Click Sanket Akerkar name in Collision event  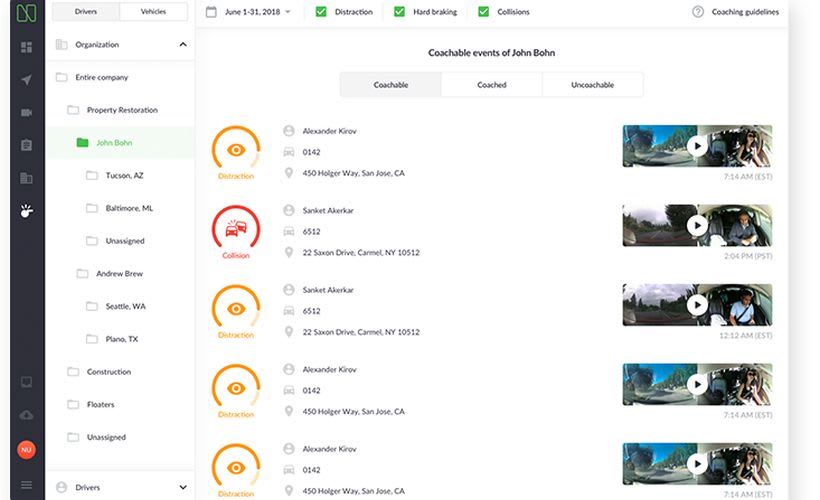tap(328, 210)
